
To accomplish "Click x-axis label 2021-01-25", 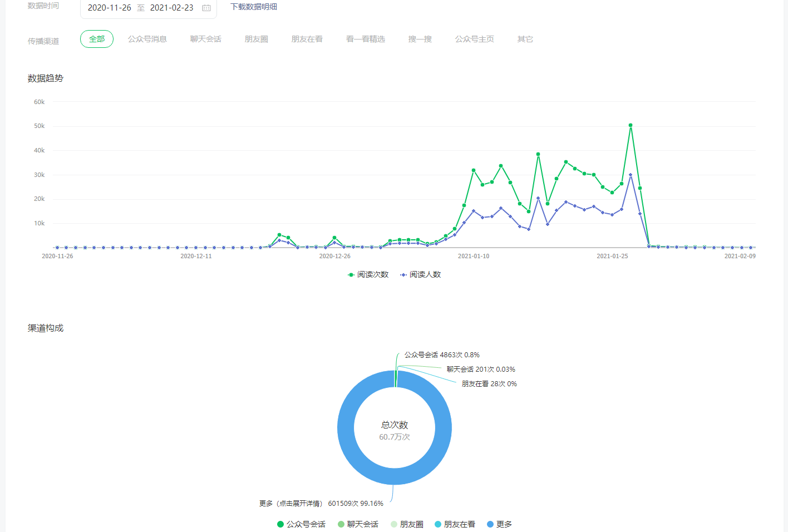I will coord(612,256).
